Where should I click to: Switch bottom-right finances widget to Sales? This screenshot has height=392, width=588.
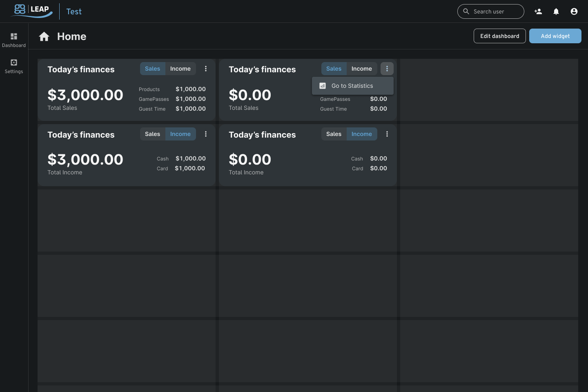[x=334, y=134]
